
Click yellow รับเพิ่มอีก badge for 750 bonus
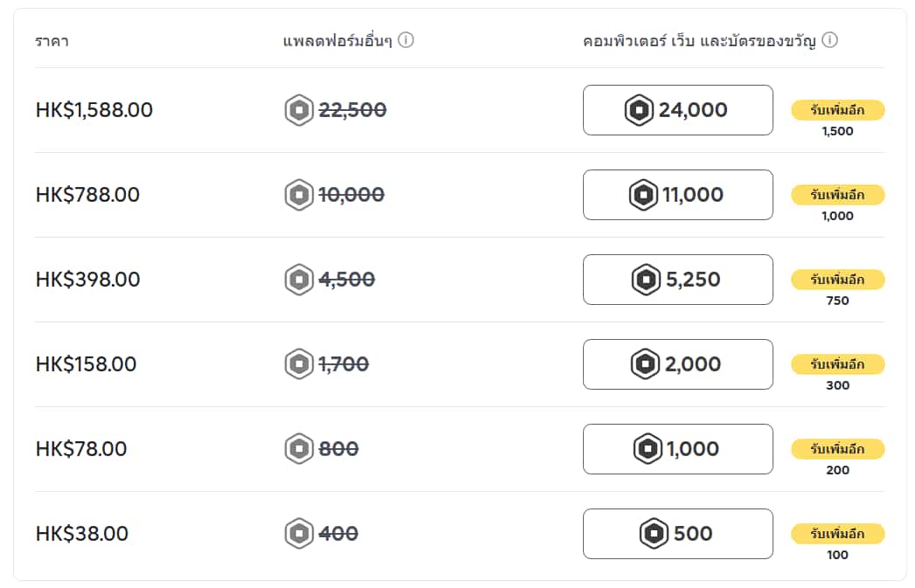837,280
